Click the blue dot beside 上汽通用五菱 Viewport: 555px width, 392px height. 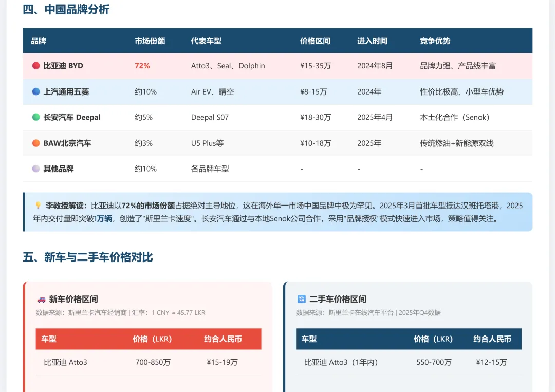36,91
